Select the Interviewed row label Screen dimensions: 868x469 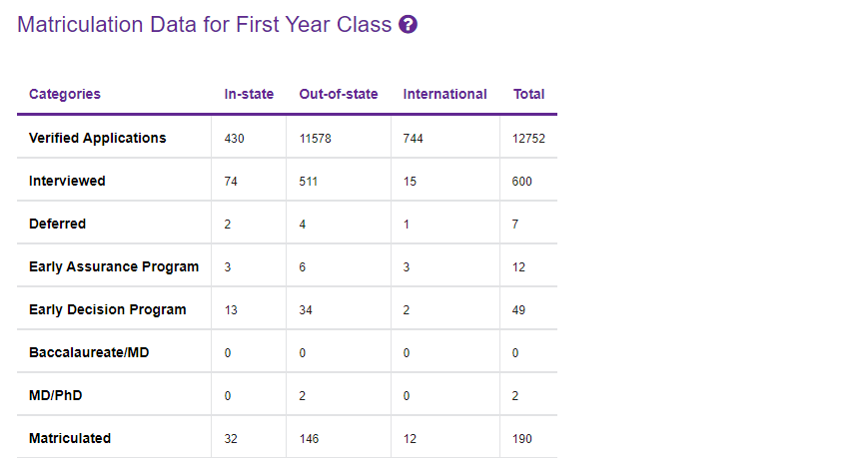pyautogui.click(x=67, y=181)
